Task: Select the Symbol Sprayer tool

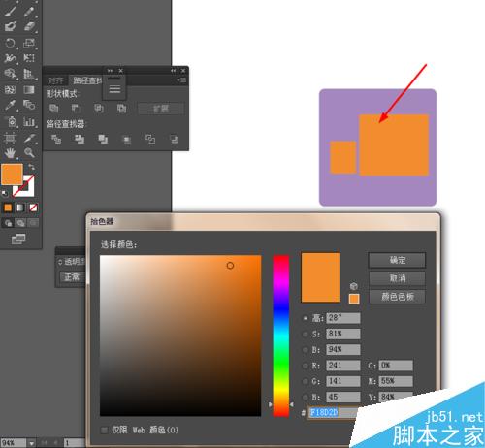Action: [11, 122]
